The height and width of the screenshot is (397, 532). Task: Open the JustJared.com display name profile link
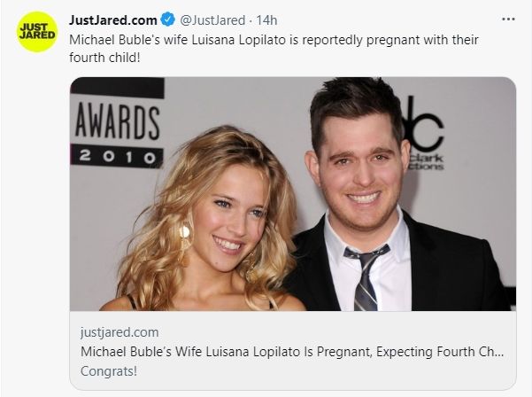click(x=113, y=20)
